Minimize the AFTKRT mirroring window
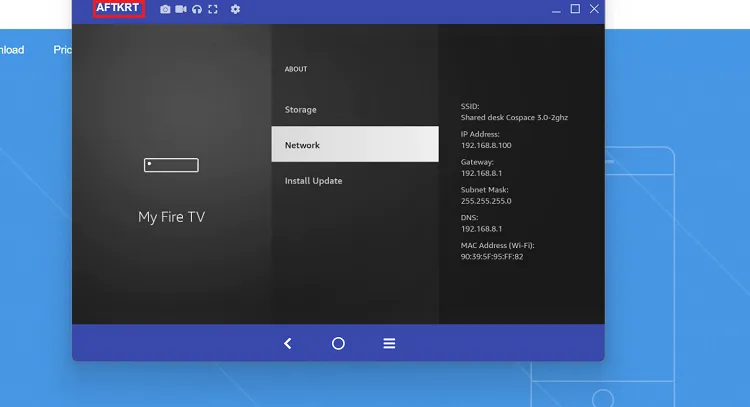 click(556, 10)
